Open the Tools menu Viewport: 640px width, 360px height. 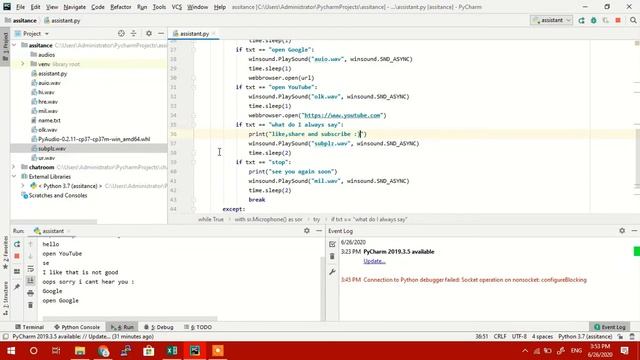point(159,7)
